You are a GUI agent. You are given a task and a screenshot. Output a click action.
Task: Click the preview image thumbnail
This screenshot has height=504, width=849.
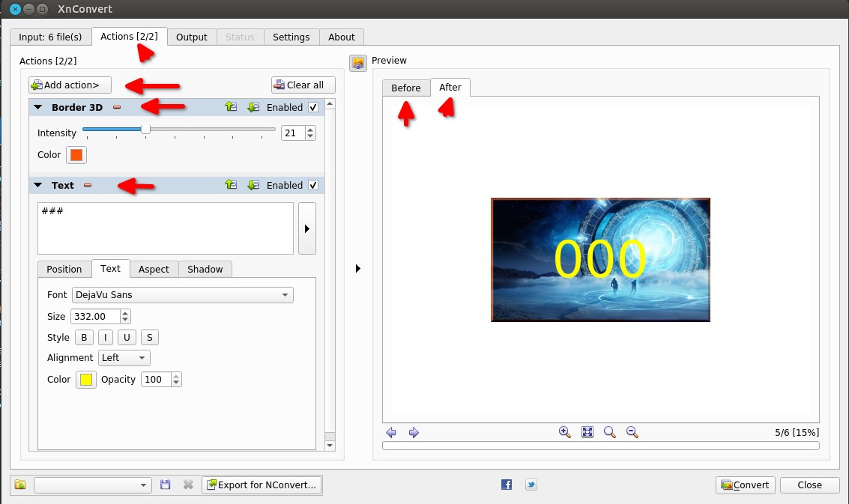(x=600, y=260)
